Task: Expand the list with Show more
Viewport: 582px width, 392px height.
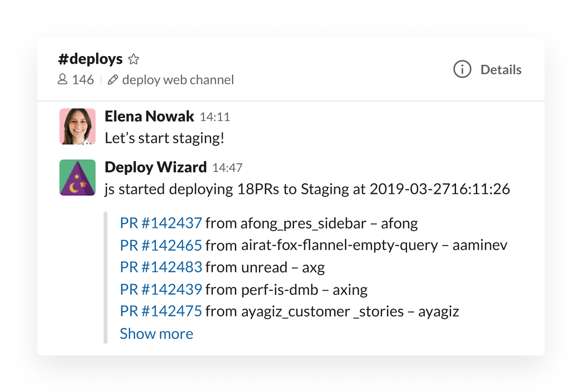Action: click(156, 334)
